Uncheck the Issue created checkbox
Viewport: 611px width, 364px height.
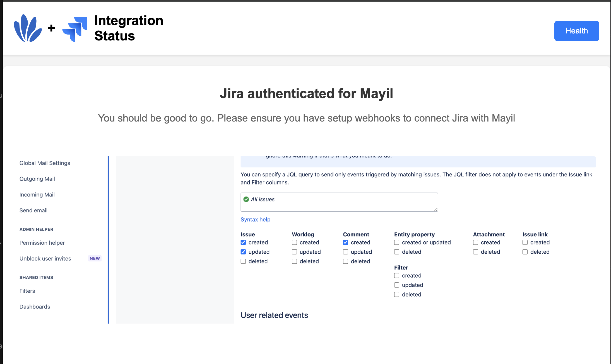[x=243, y=242]
